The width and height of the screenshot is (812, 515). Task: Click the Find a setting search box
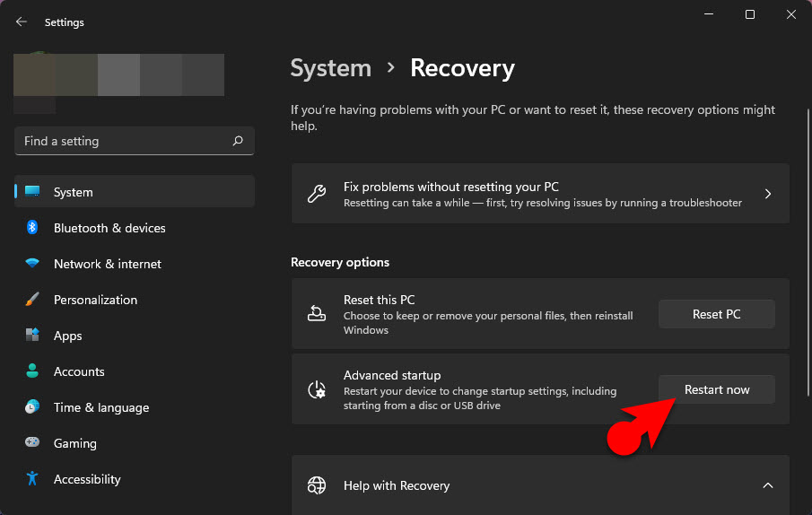click(135, 141)
